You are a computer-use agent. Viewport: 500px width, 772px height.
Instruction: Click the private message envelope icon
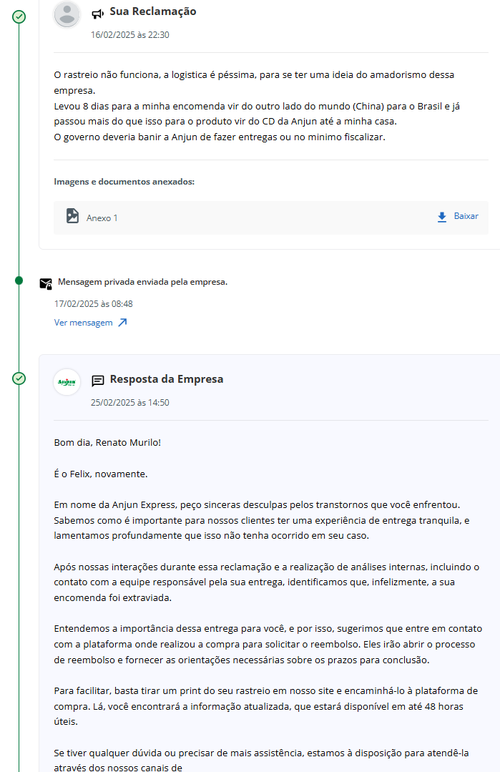pos(46,283)
